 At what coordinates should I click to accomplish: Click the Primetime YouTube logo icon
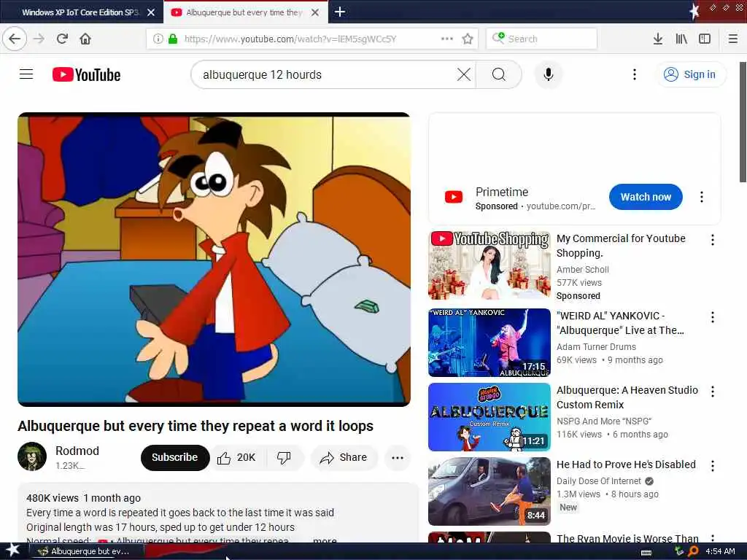(454, 197)
